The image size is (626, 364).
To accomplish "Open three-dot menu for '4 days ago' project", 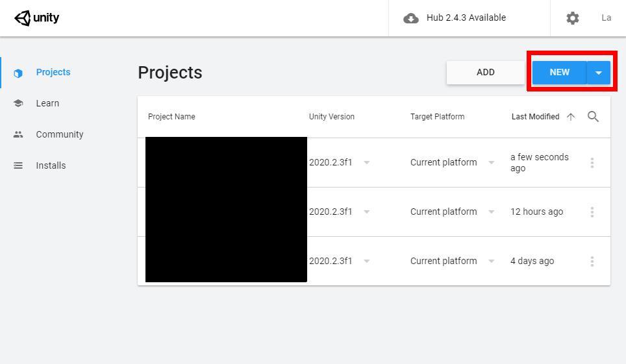I will tap(592, 261).
